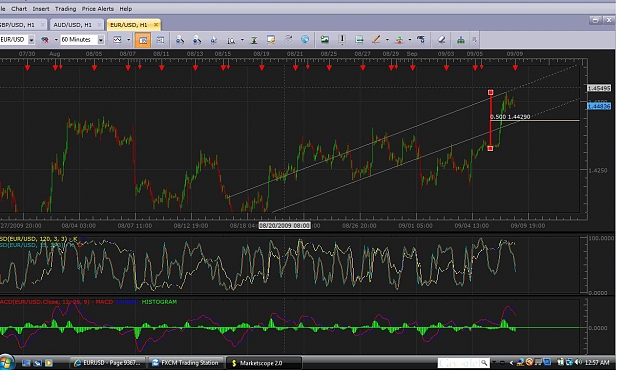Click the HISTOGRAM legend label
The height and width of the screenshot is (375, 625).
[159, 302]
